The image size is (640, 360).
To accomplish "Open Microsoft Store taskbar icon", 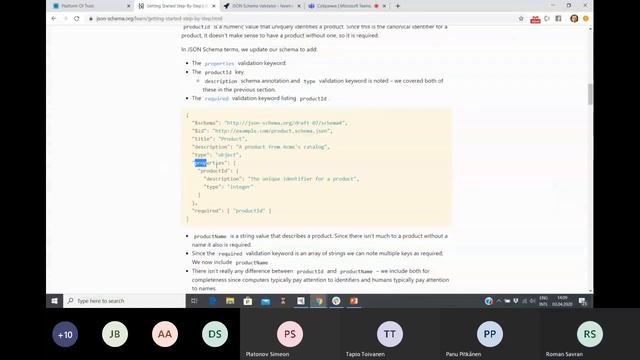I will click(x=248, y=301).
